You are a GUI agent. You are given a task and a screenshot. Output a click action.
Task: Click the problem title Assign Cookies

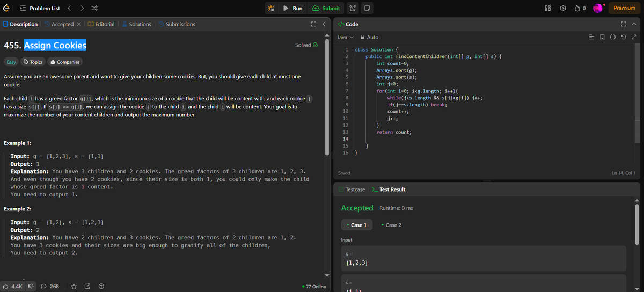(x=55, y=45)
